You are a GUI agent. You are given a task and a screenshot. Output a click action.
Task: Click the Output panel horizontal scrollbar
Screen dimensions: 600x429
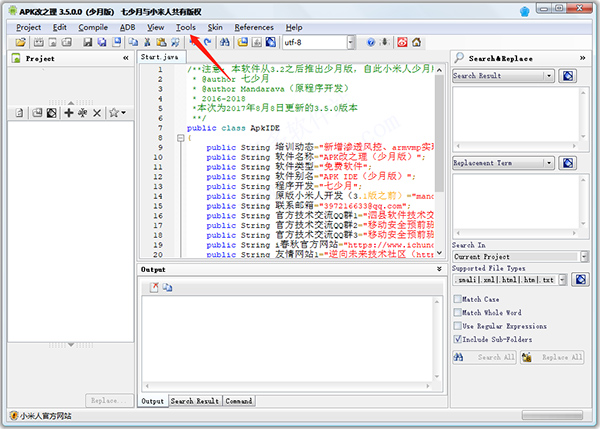(x=287, y=386)
